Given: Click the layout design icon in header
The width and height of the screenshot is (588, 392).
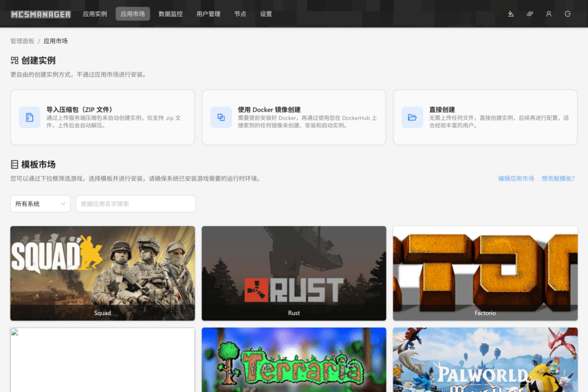Looking at the screenshot, I should click(530, 14).
